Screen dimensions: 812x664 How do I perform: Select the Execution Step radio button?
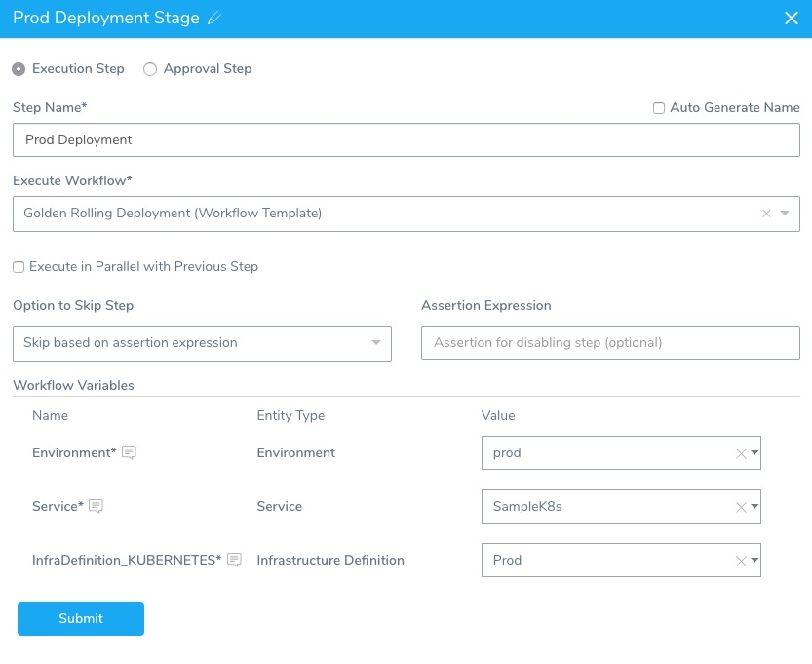(19, 69)
